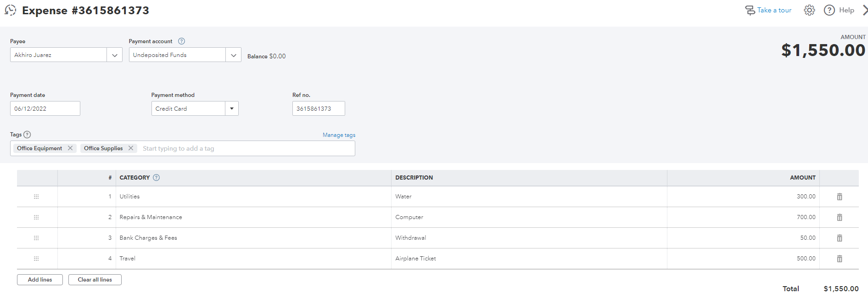Click the Clear all lines button
Screen dimensions: 868x299
coord(95,280)
